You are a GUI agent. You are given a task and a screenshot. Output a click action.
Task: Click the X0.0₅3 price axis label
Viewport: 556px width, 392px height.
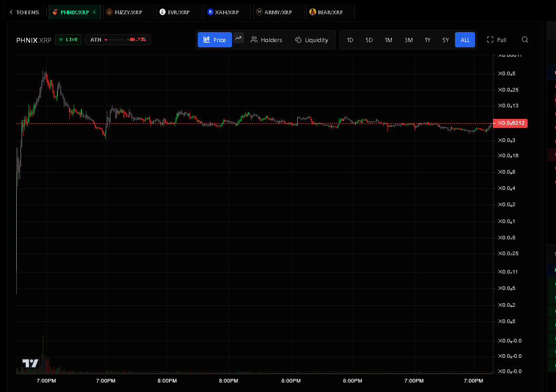click(507, 140)
